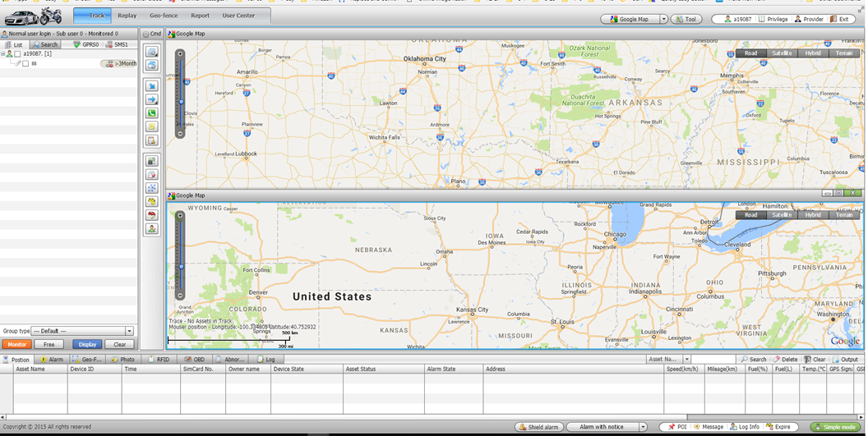Click the red car icon in Cmd toolbar
The image size is (868, 436).
[152, 215]
